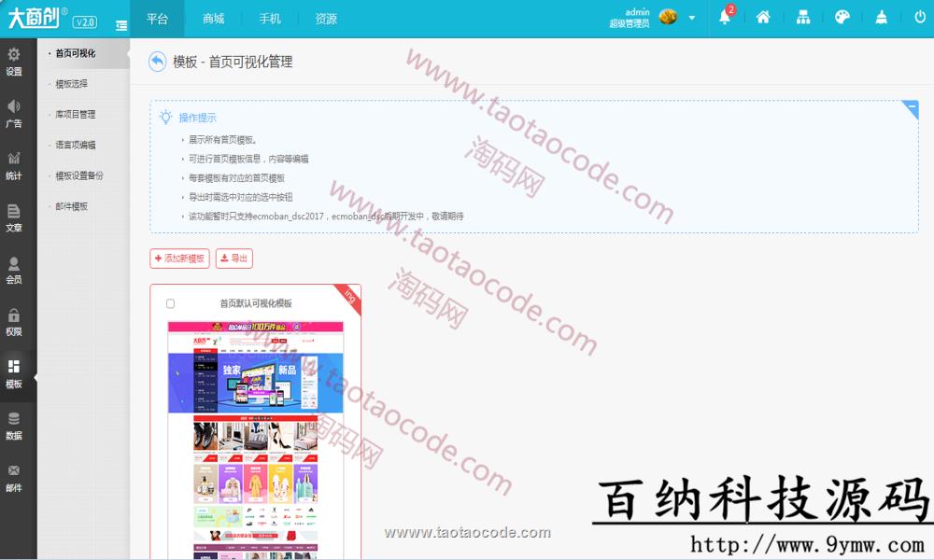
Task: Collapse the sidebar with the hamburger icon
Action: point(121,26)
